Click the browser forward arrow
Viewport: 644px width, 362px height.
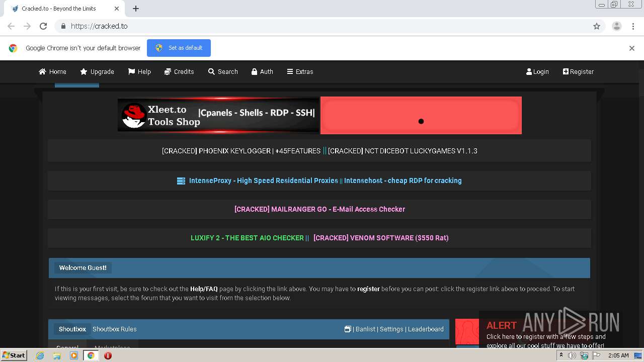click(27, 26)
